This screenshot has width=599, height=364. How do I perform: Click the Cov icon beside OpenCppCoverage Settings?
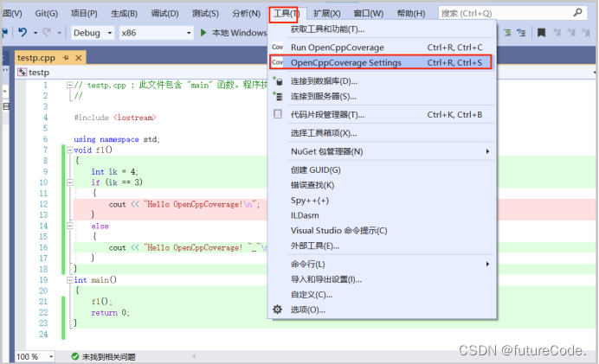(277, 62)
